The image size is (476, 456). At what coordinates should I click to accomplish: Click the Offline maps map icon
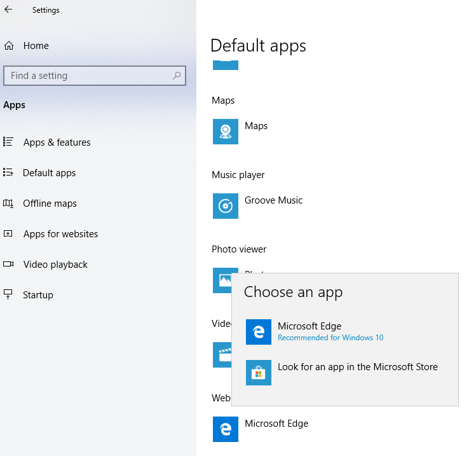[x=8, y=203]
